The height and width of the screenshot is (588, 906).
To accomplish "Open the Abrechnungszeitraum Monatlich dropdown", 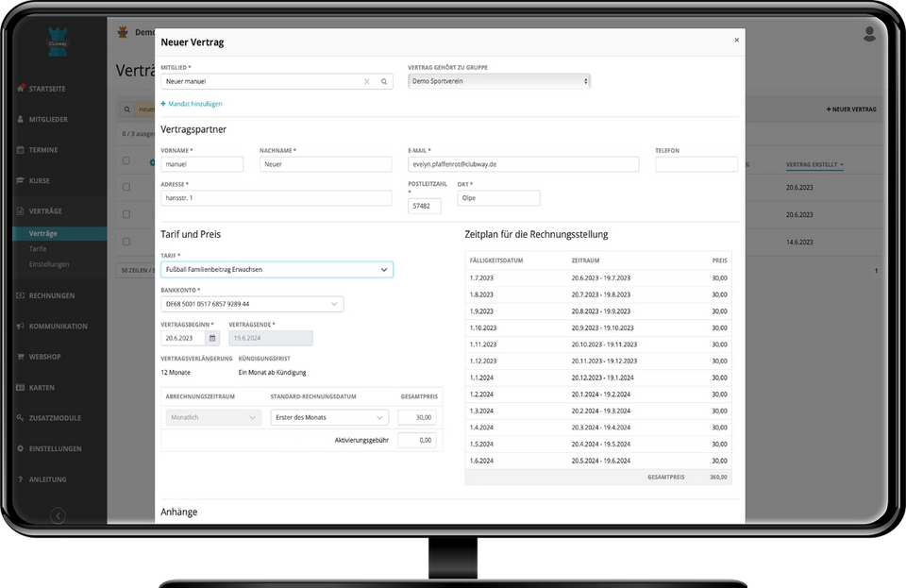I will pos(213,417).
